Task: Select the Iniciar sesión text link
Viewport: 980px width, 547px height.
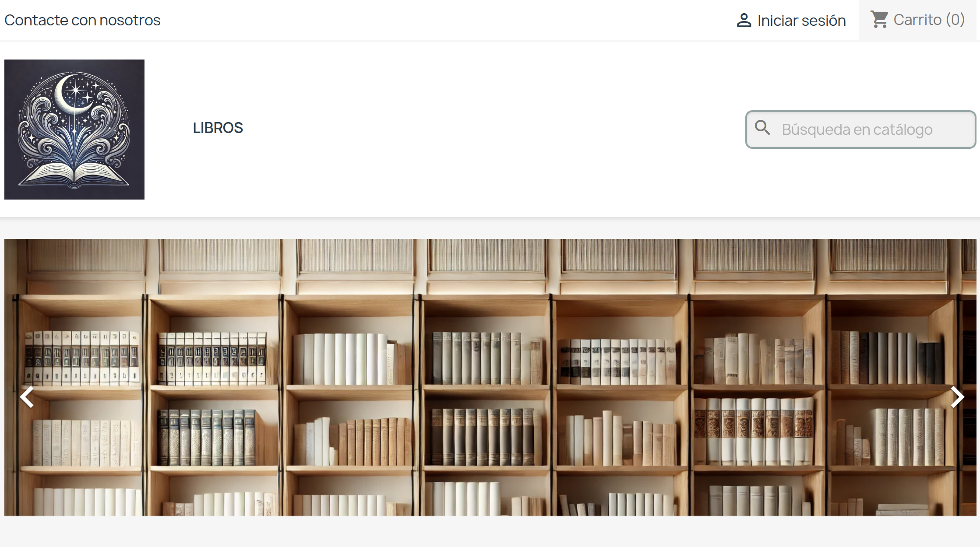Action: [x=801, y=21]
